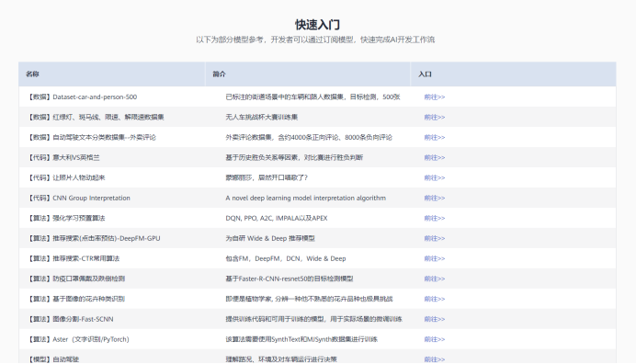Screen dimensions: 636x364
Task: Open 前往>> for 【模型】自动驾驶 row
Action: coord(435,359)
